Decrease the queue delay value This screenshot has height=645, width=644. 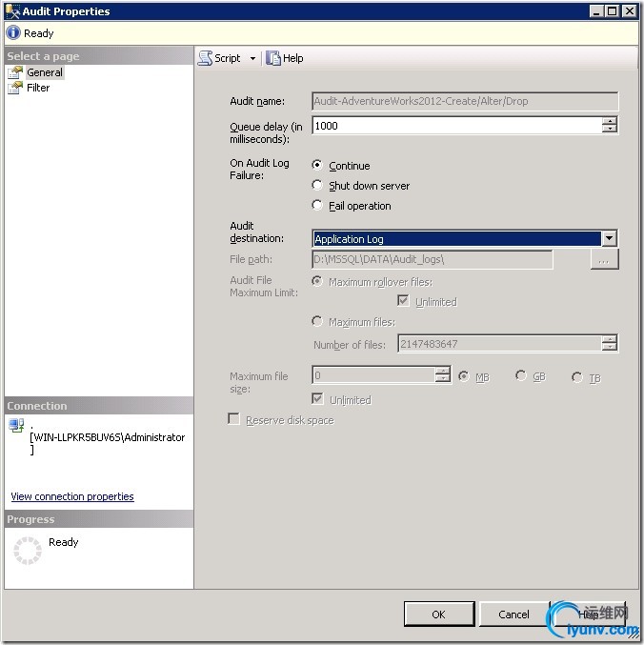coord(609,129)
